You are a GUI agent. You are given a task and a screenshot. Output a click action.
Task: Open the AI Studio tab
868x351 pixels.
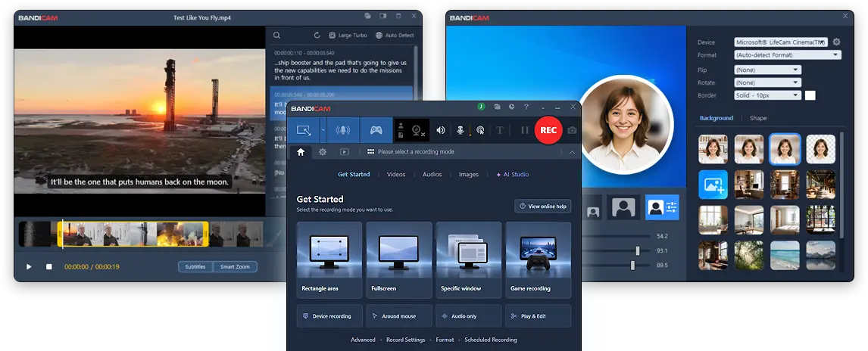[513, 175]
